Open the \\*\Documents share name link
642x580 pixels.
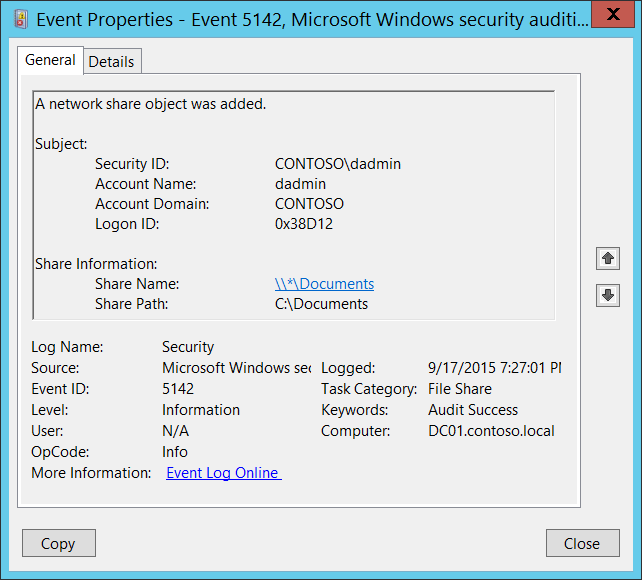(324, 284)
